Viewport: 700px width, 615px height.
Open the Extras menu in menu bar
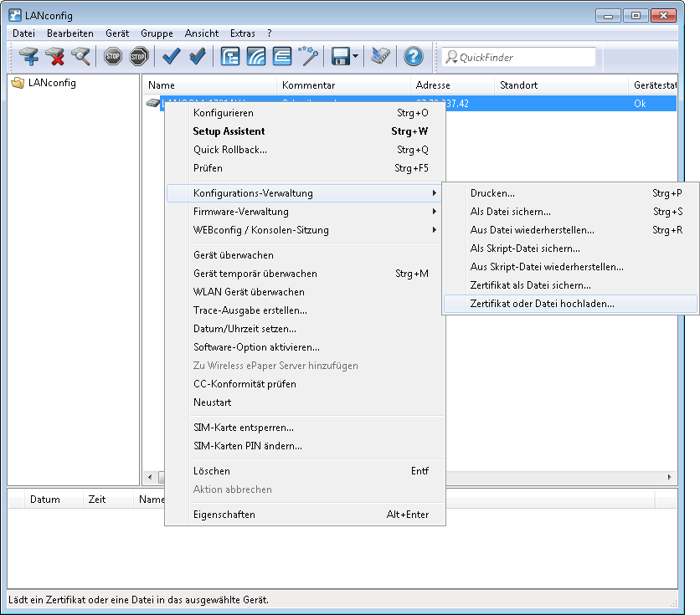click(242, 33)
